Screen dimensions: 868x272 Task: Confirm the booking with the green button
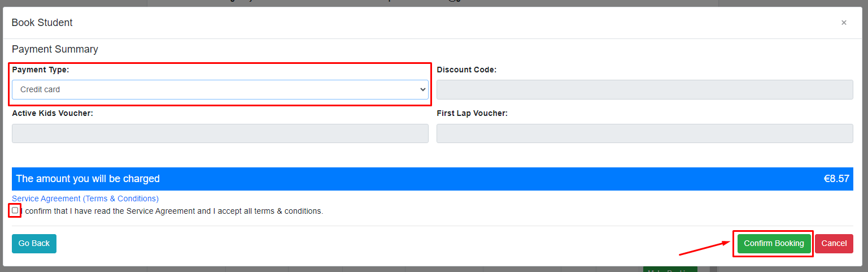click(x=774, y=243)
